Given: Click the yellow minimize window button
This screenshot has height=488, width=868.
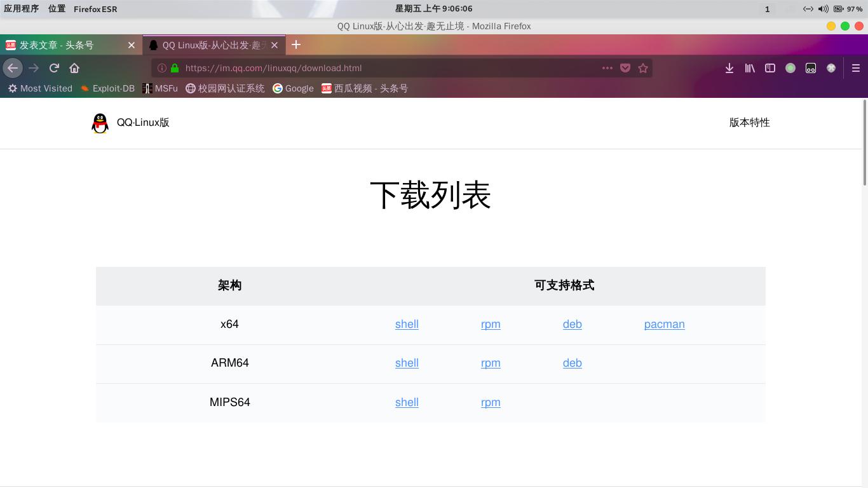Looking at the screenshot, I should [x=831, y=26].
